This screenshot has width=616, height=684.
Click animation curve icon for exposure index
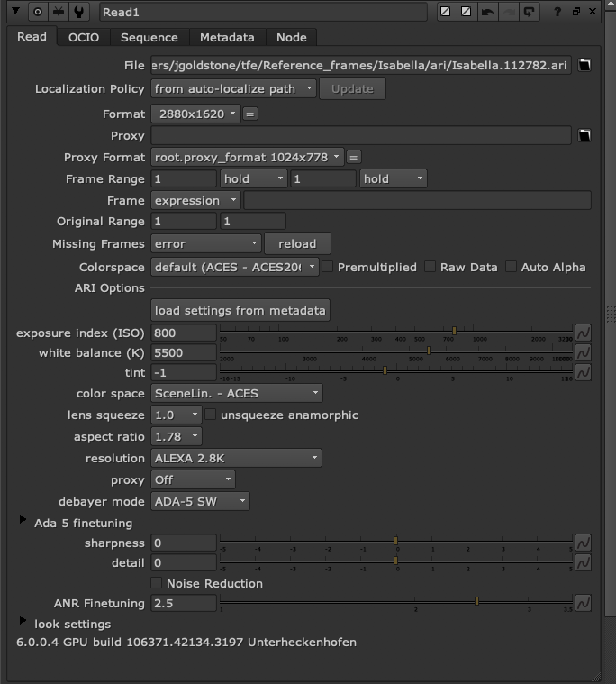tap(583, 333)
